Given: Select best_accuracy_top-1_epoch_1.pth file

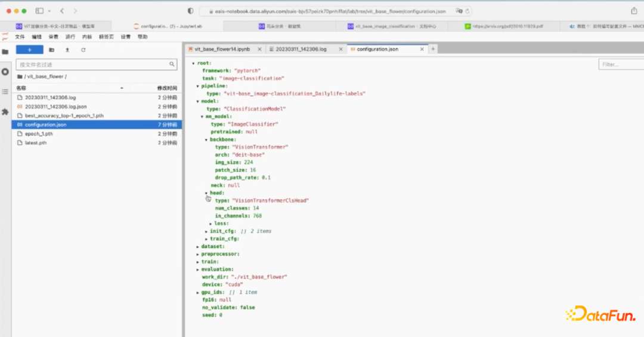Looking at the screenshot, I should coord(97,116).
